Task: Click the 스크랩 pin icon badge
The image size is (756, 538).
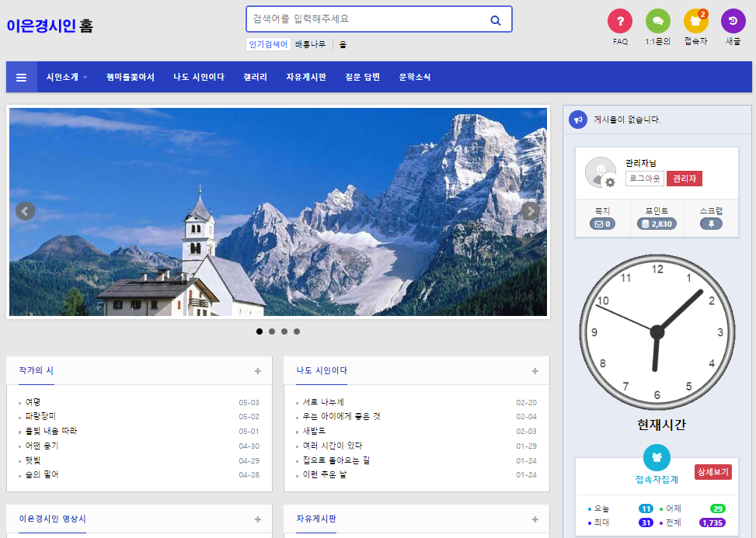Action: tap(711, 224)
